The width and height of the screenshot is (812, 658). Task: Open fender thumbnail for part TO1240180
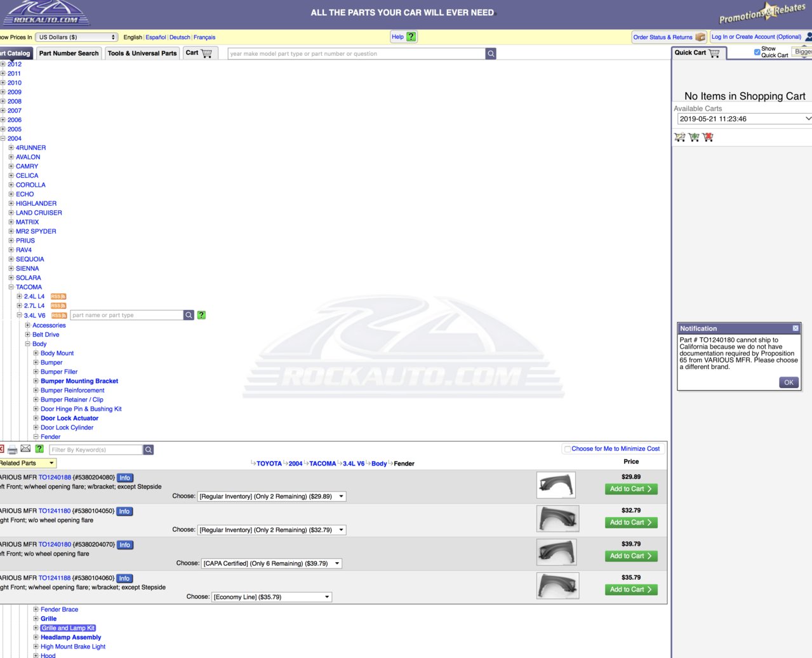(556, 553)
